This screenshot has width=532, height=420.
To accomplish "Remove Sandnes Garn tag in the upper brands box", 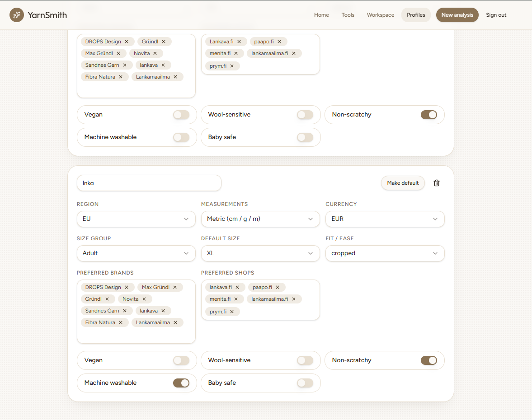I will (125, 65).
